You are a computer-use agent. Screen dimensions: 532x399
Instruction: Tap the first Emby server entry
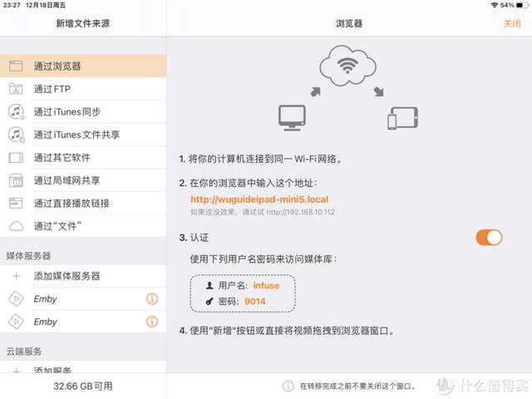click(x=83, y=299)
